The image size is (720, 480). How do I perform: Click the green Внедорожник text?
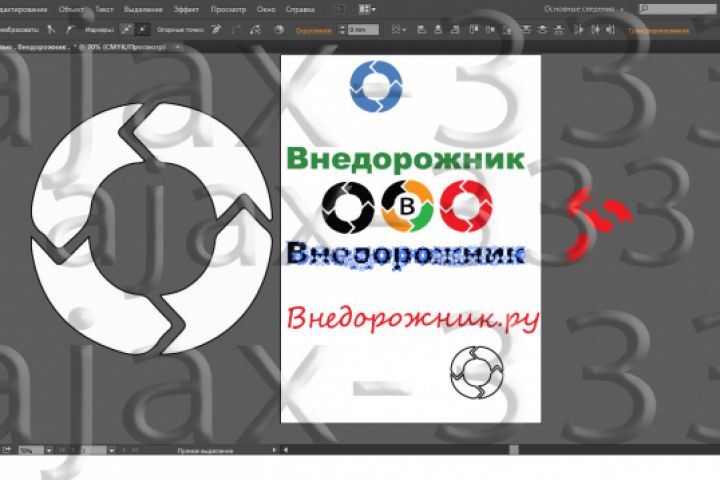point(405,159)
